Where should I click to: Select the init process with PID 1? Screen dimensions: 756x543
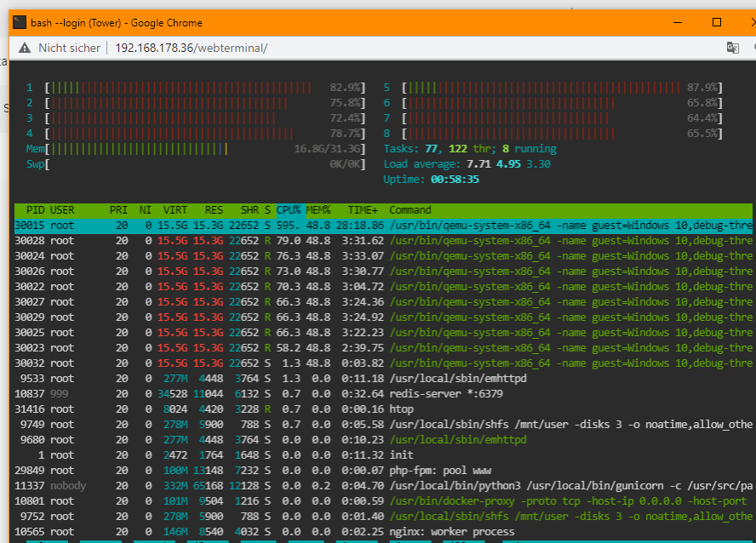click(x=383, y=454)
